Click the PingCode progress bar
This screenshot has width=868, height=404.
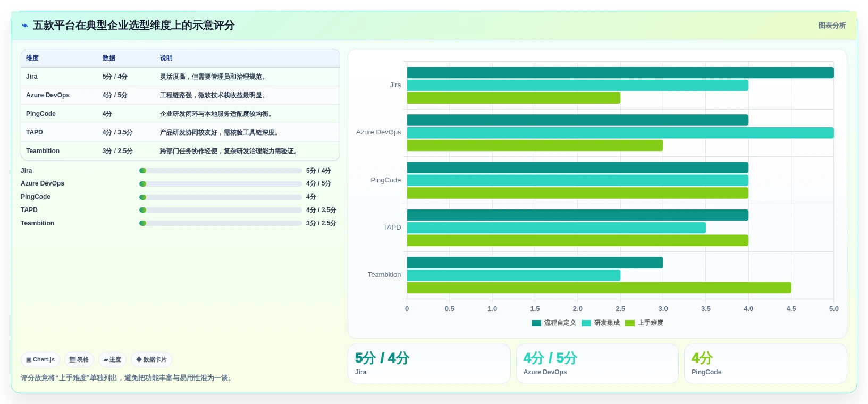(x=221, y=197)
